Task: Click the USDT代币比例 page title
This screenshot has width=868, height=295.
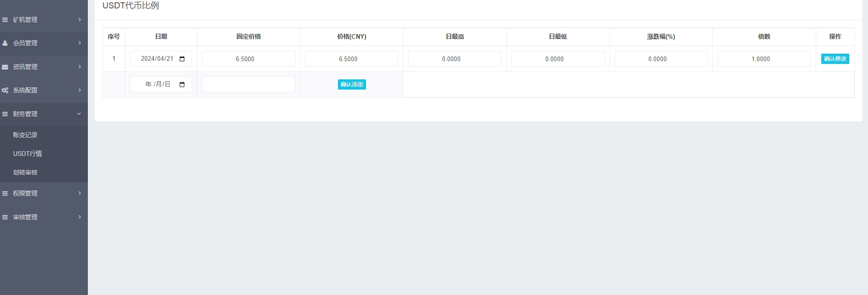Action: pos(131,6)
